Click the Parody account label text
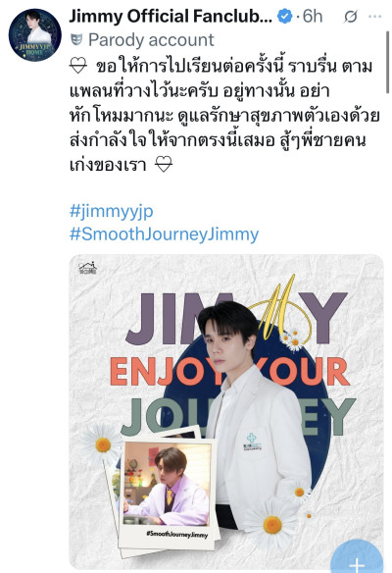 [151, 40]
